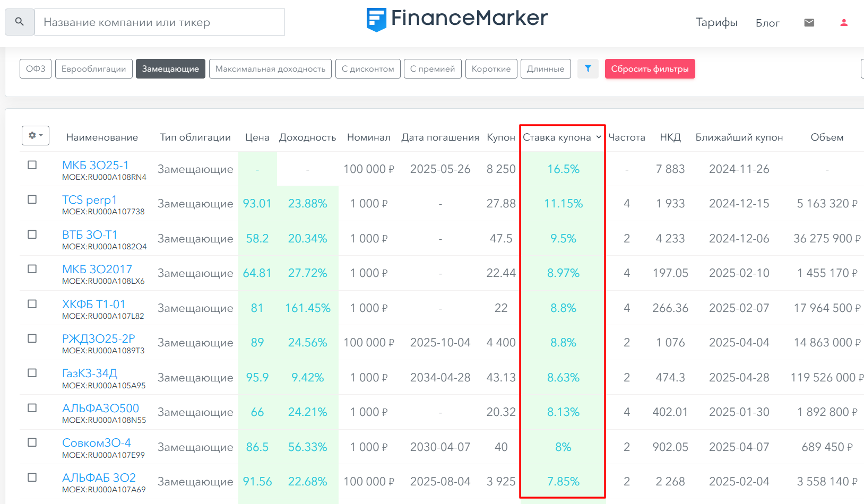
Task: Click the 93.01 price cell
Action: pos(257,203)
